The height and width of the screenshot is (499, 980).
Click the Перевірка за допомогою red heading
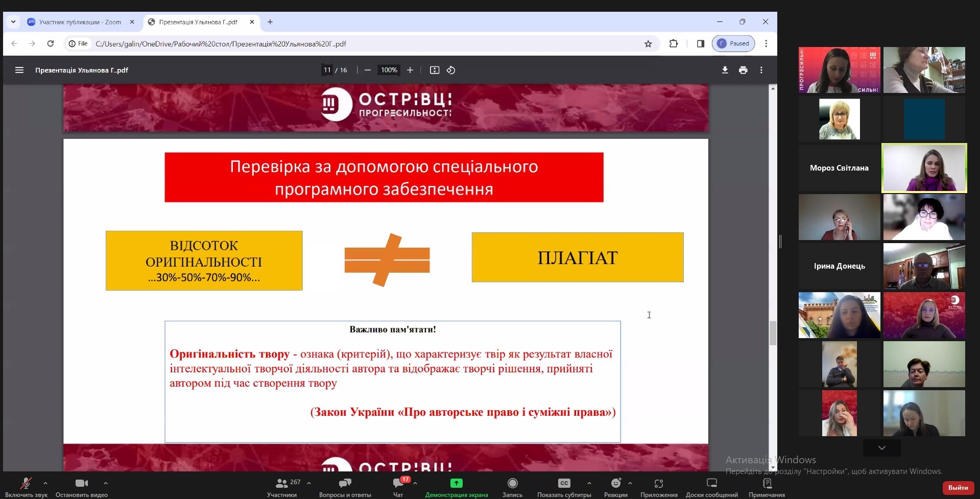[384, 177]
